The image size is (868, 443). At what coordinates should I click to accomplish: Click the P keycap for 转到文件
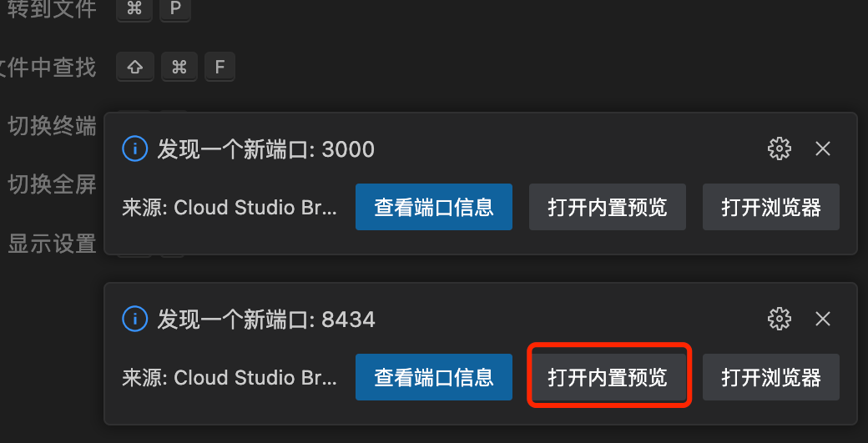pos(175,9)
